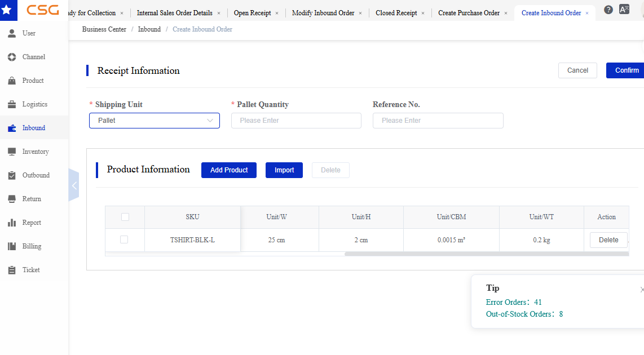This screenshot has width=644, height=355.
Task: Open the Shipping Unit Pallet dropdown
Action: [x=155, y=121]
